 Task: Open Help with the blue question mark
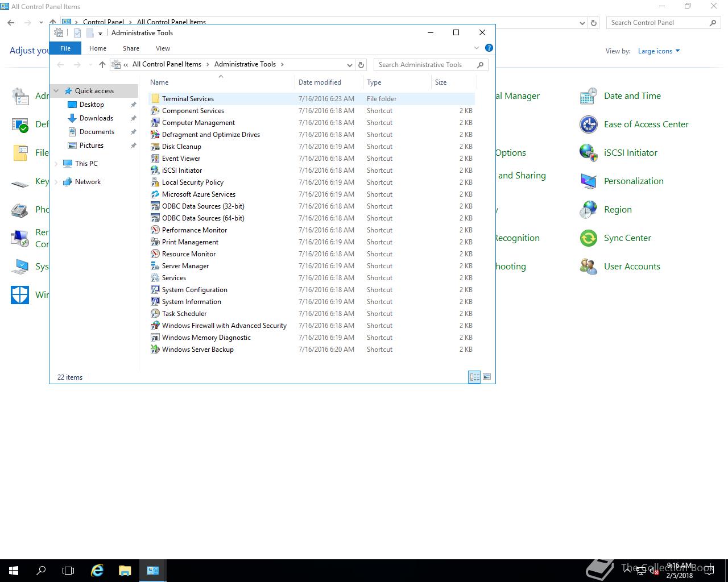click(489, 48)
